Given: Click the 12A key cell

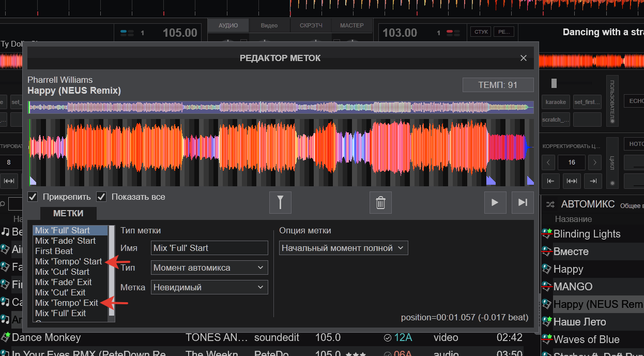Looking at the screenshot, I should 403,337.
